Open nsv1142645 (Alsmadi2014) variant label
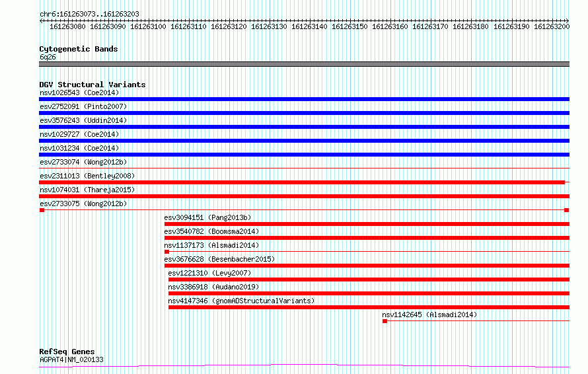 coord(429,315)
